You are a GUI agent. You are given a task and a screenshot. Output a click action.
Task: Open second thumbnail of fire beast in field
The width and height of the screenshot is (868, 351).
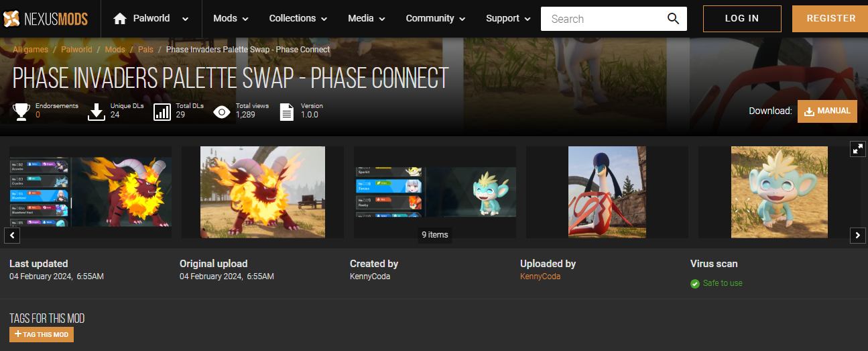point(263,192)
